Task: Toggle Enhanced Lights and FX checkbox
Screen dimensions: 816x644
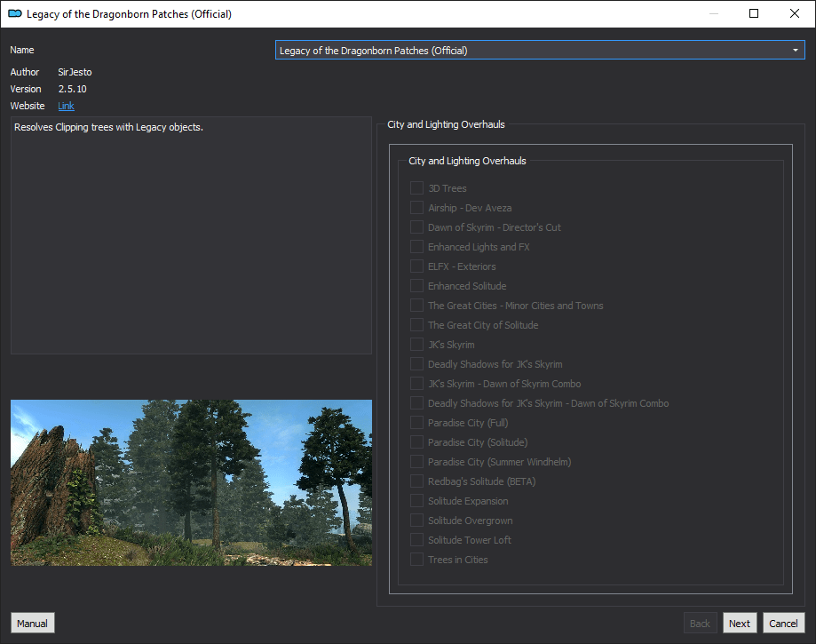Action: coord(416,246)
